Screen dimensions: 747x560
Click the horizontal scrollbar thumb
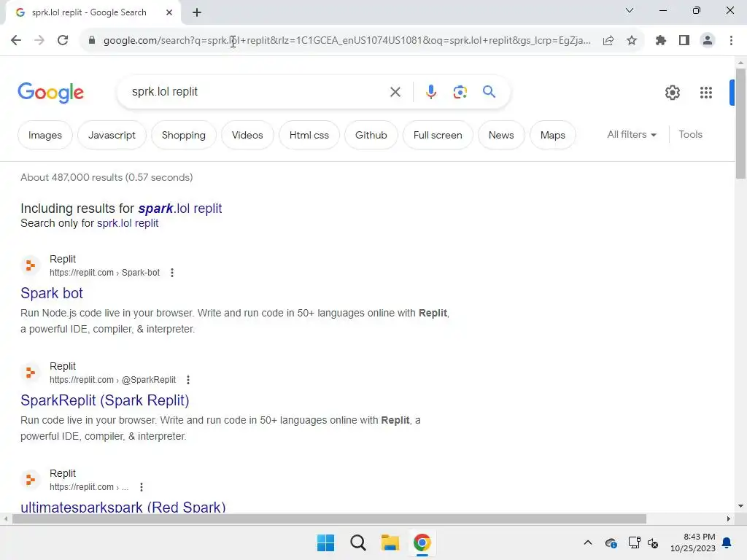pos(329,519)
